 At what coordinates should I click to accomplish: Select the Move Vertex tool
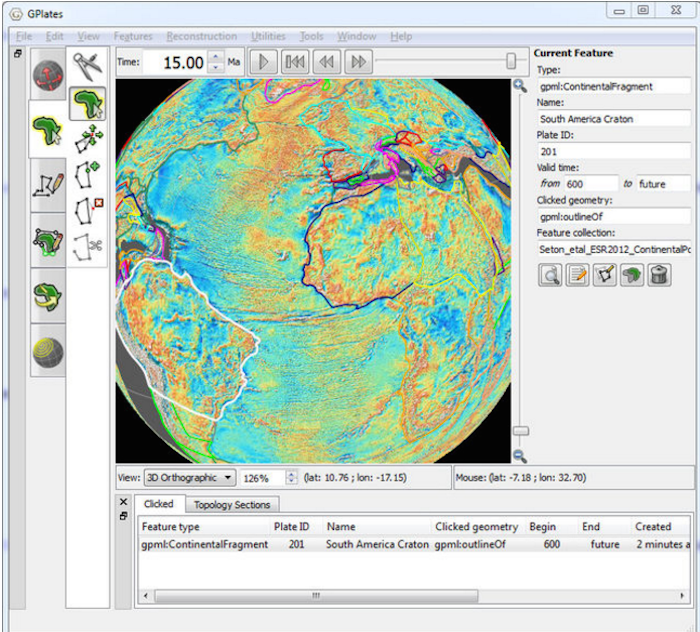[88, 138]
